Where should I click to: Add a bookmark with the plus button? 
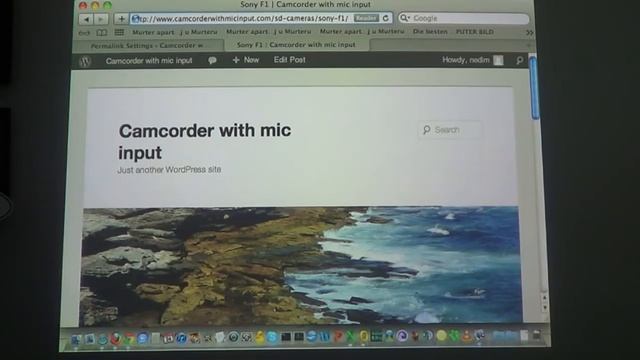pos(121,19)
